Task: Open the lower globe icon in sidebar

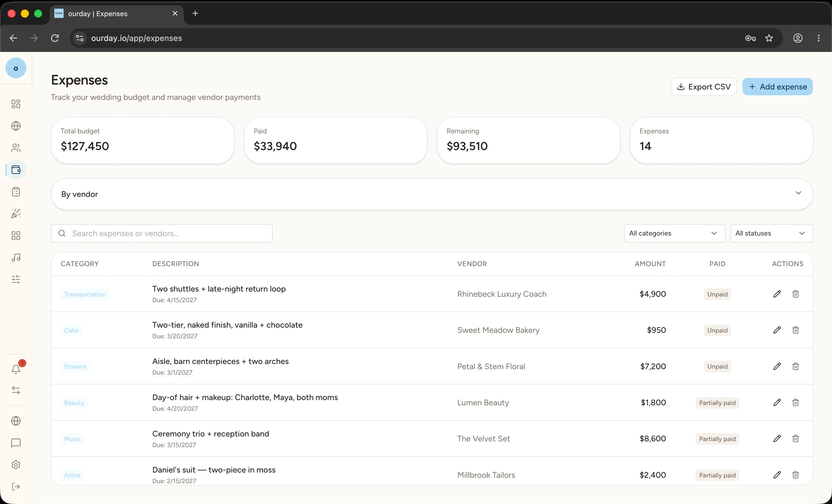Action: point(16,421)
